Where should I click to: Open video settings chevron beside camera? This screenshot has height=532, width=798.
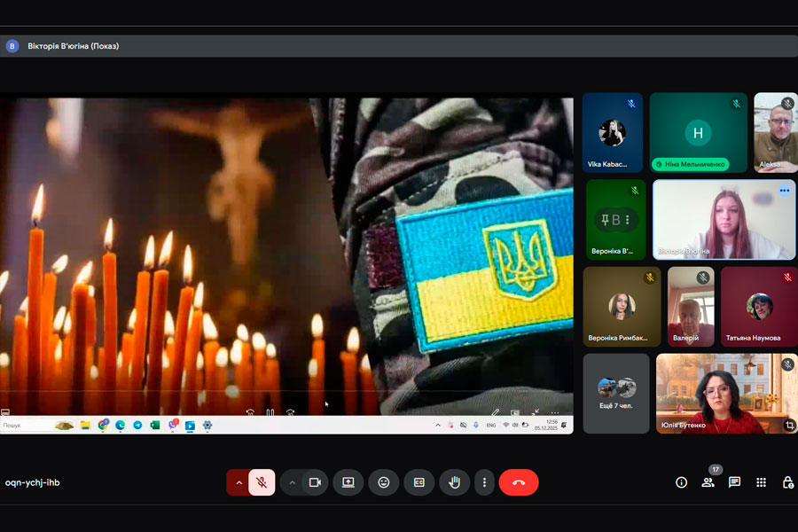tap(292, 482)
